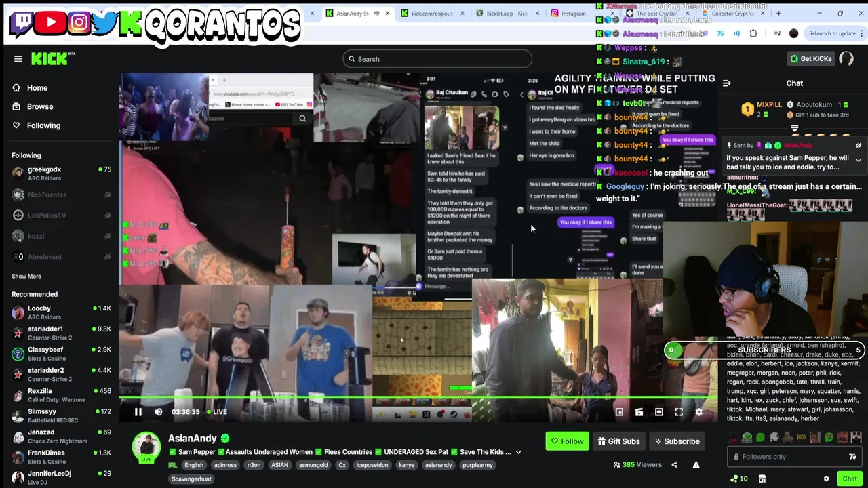Create a clip with clapperboard icon
Image resolution: width=868 pixels, height=488 pixels.
639,412
